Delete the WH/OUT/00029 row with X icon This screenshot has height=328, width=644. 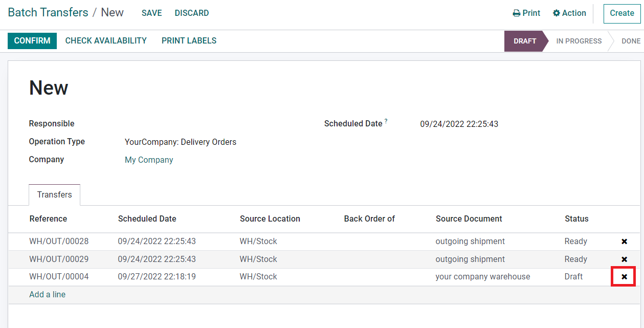click(624, 259)
